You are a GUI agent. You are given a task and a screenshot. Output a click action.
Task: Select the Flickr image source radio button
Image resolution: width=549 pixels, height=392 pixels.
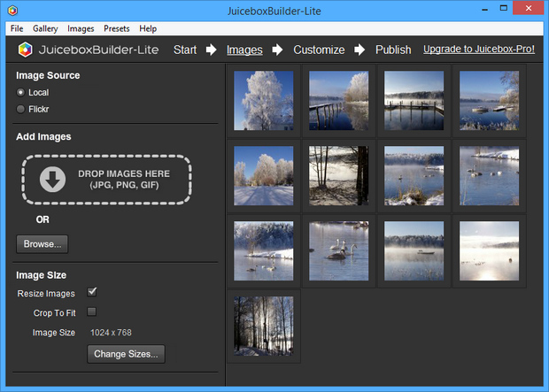[20, 109]
